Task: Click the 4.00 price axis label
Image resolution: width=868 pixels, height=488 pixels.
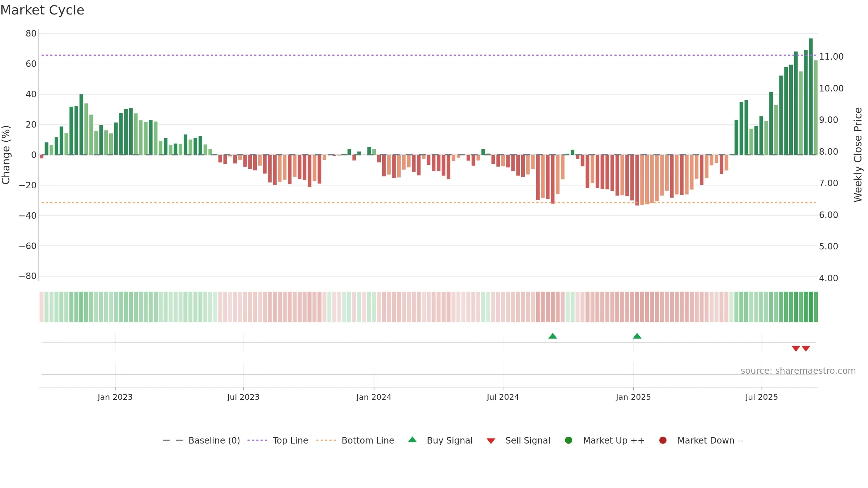Action: coord(829,278)
